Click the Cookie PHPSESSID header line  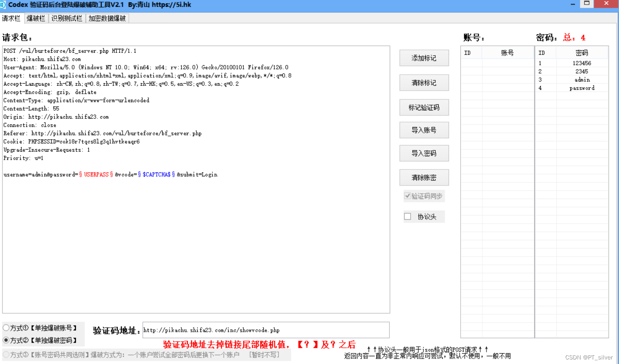71,142
